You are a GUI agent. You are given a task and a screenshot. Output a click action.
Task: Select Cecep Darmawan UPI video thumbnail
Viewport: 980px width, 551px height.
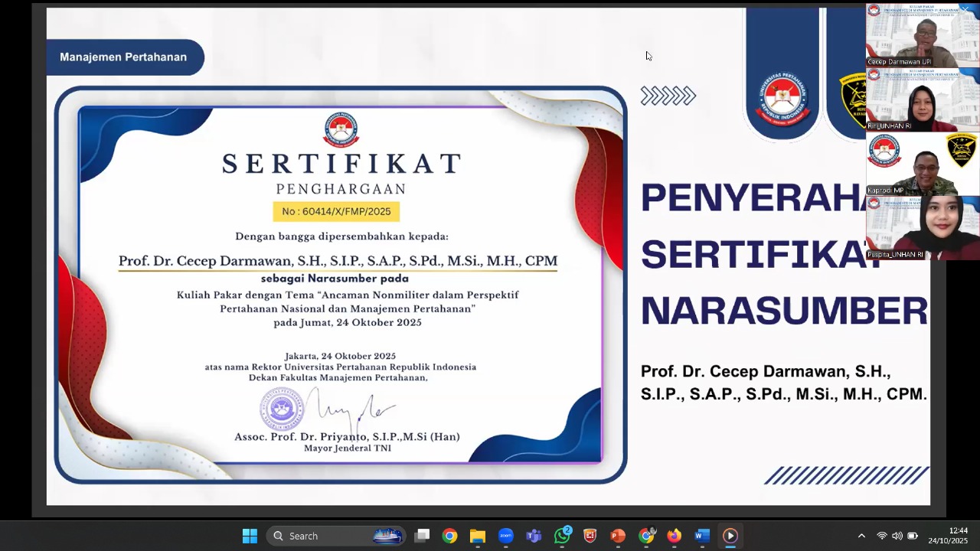(x=923, y=35)
